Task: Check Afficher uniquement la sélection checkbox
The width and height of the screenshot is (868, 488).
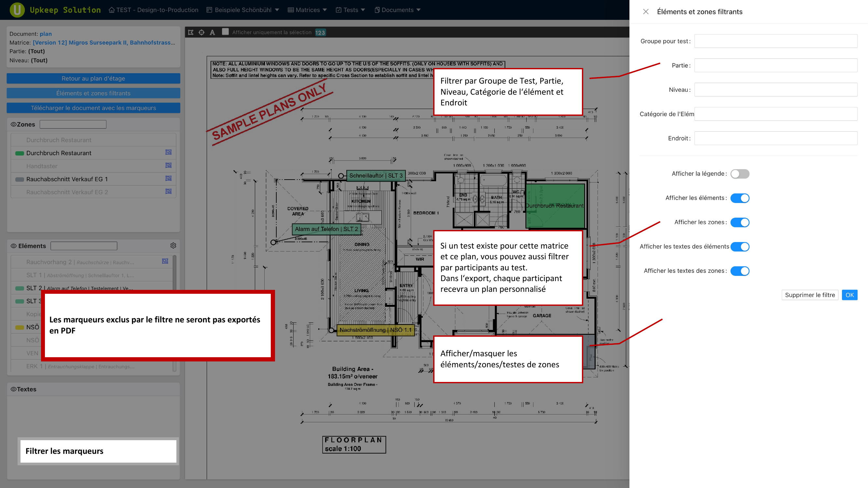Action: coord(226,32)
